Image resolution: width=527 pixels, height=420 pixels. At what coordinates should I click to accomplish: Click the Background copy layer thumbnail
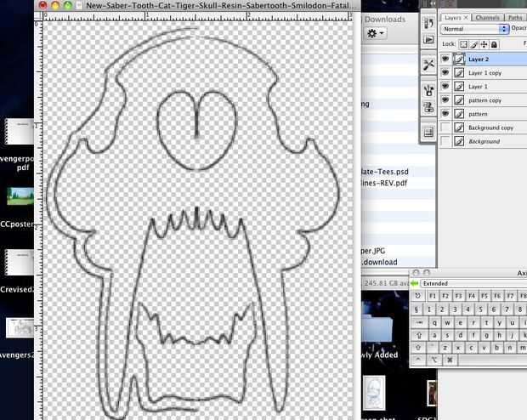pyautogui.click(x=459, y=128)
